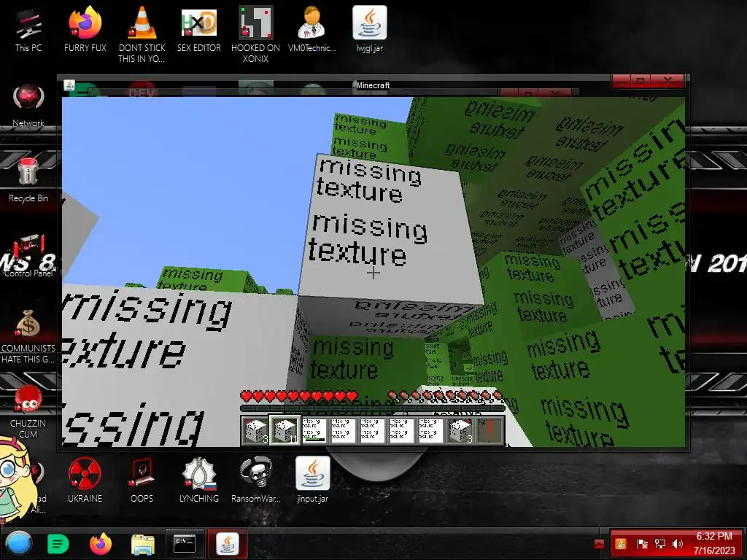747x560 pixels.
Task: Select the eighth hotbar slot holding 3 blocks
Action: [460, 430]
